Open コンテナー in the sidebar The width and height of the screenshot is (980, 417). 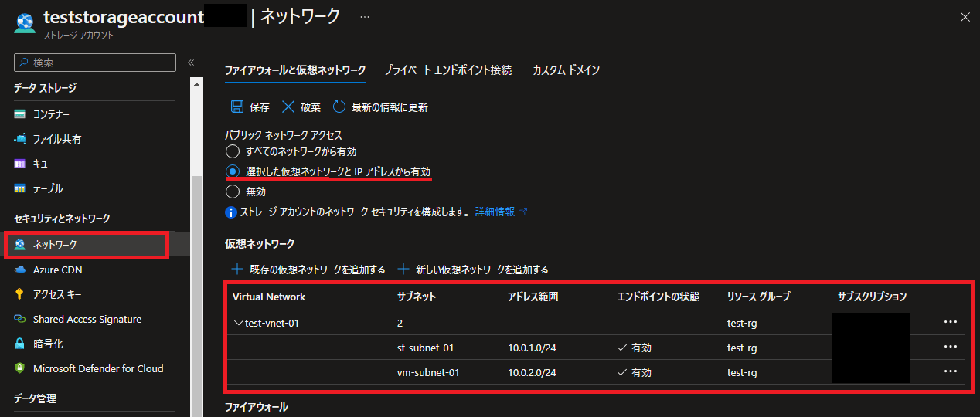(x=51, y=114)
